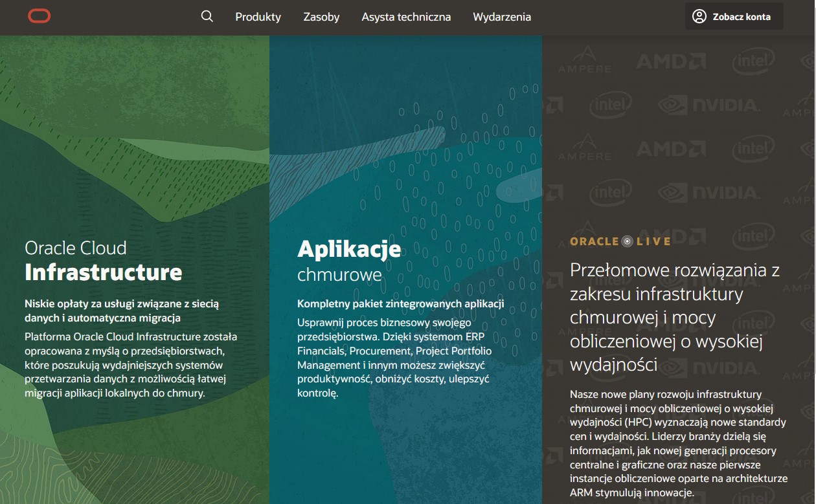Open the Oracle Cloud Infrastructure heading
816x504 pixels.
click(x=104, y=261)
